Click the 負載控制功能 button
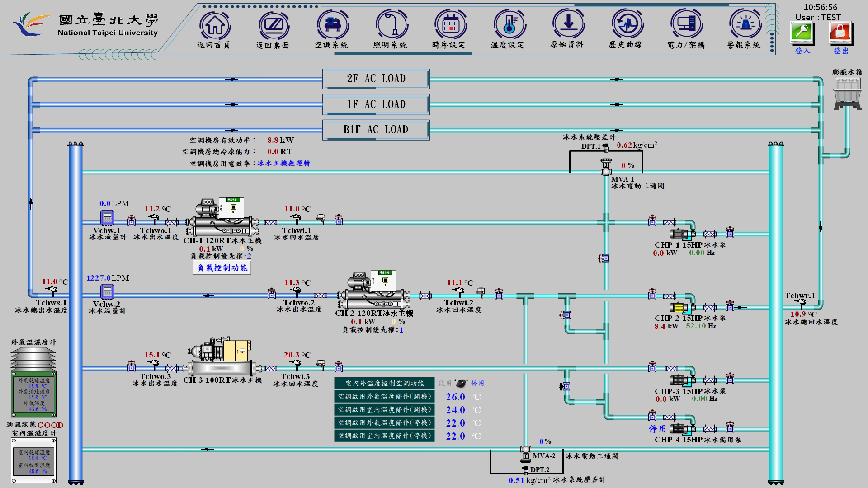 [x=222, y=267]
